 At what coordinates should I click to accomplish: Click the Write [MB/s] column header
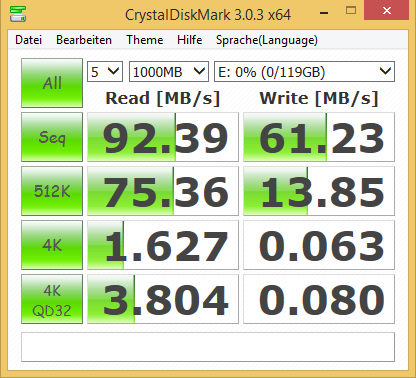point(319,98)
